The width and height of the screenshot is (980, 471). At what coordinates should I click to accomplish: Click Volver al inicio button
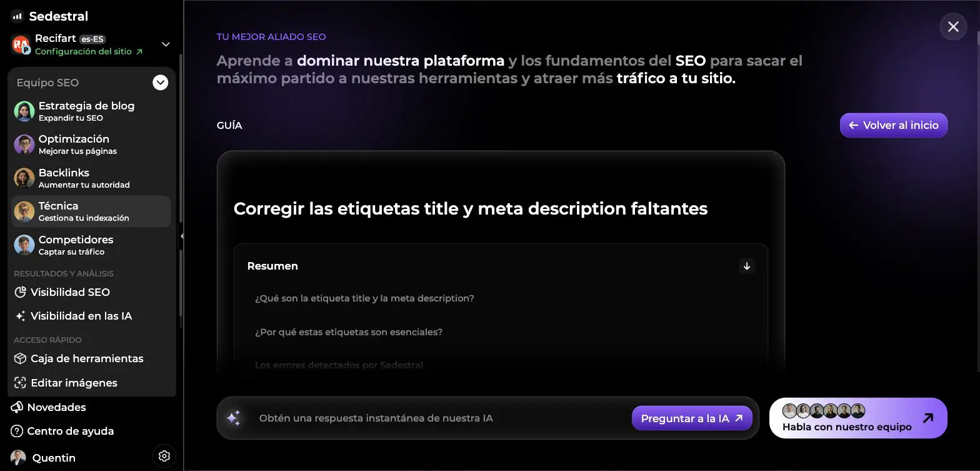point(894,125)
